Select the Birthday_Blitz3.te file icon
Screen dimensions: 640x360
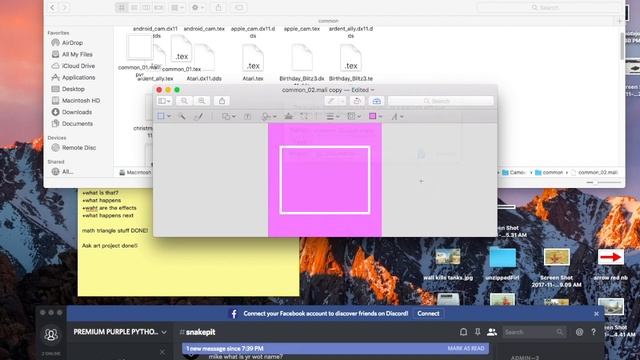(351, 58)
